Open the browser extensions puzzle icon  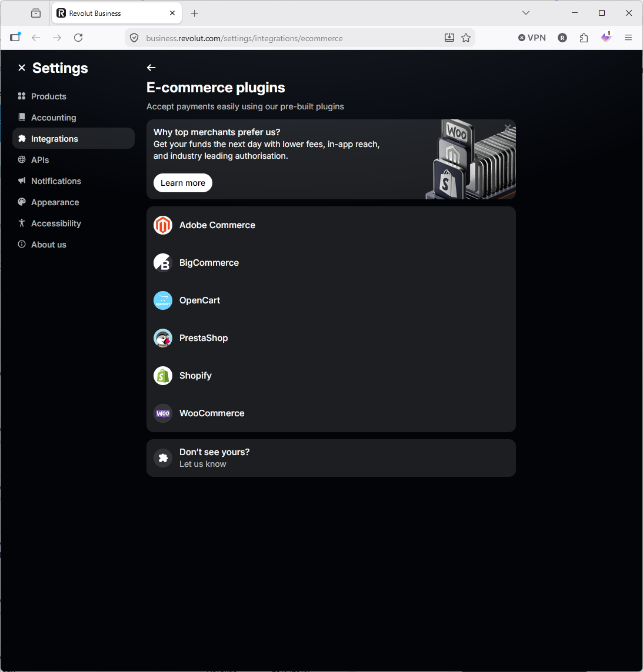coord(584,38)
